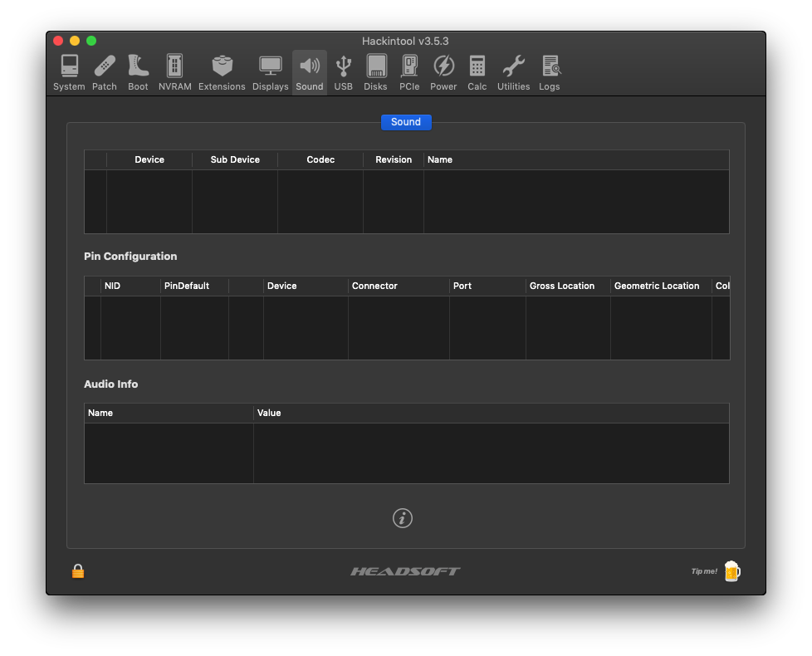
Task: Select the blue Sound tab
Action: click(x=406, y=122)
